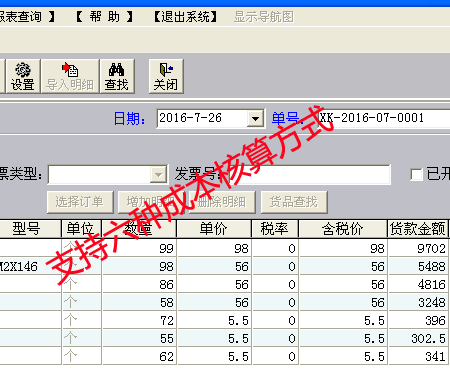Expand the 日期 date dropdown arrow
The width and height of the screenshot is (450, 372).
(255, 118)
